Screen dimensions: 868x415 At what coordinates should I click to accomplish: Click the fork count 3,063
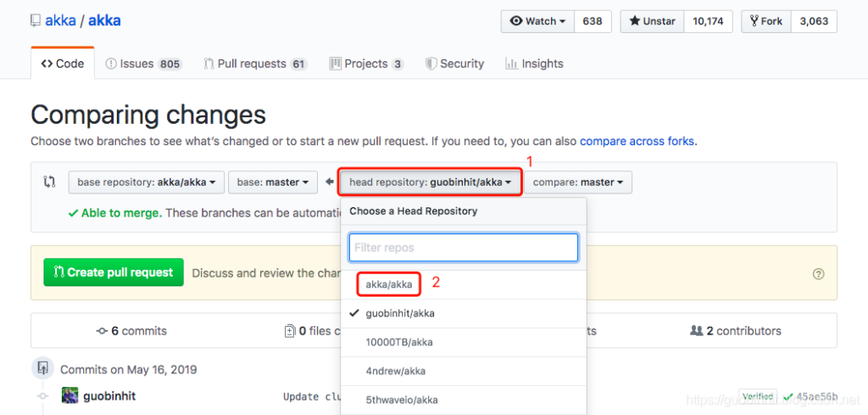tap(815, 21)
